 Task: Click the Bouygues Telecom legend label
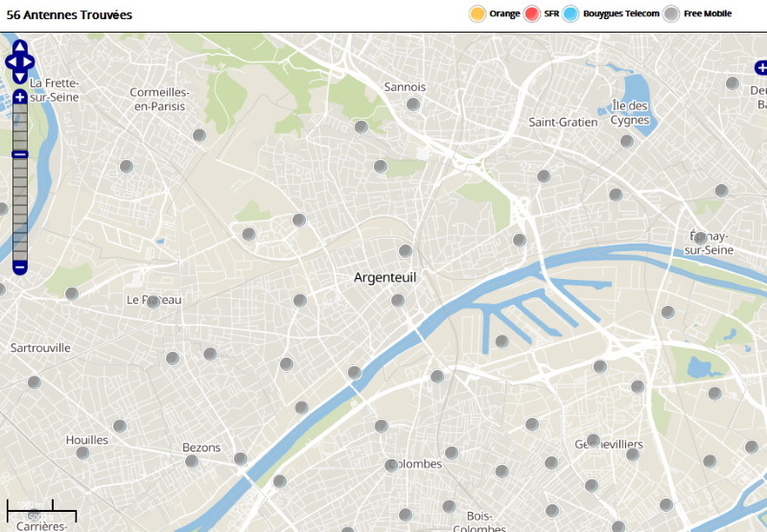621,13
